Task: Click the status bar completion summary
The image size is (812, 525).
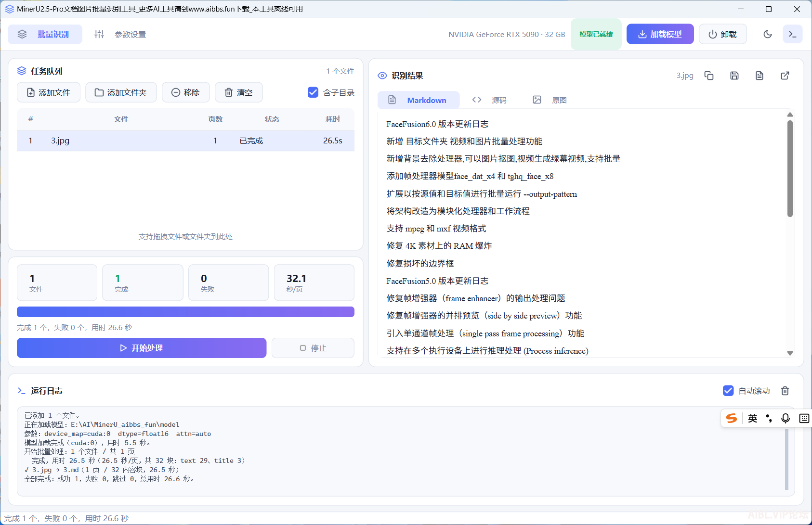Action: point(66,518)
